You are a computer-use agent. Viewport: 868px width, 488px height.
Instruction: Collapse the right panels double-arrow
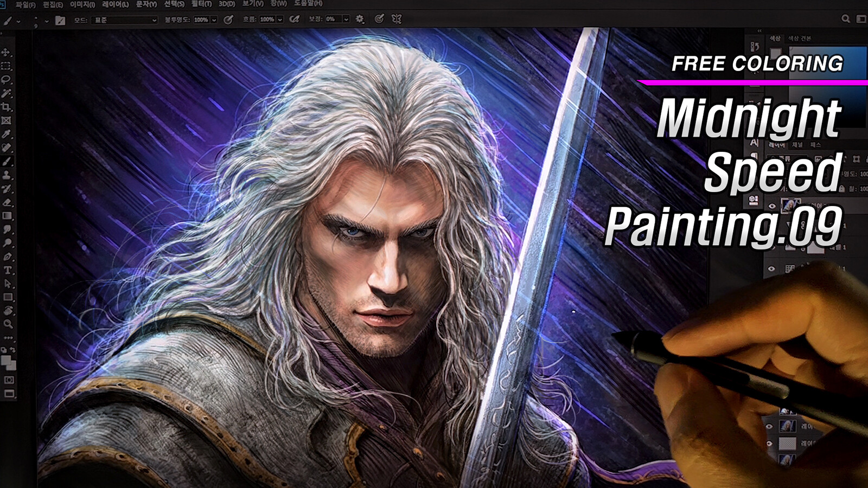[759, 30]
